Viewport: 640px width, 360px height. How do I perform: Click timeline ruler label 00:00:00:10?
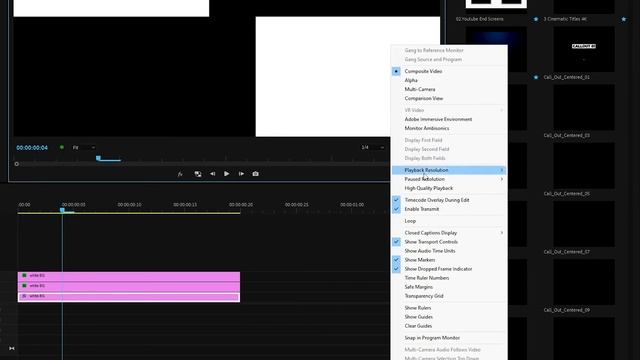click(x=129, y=205)
